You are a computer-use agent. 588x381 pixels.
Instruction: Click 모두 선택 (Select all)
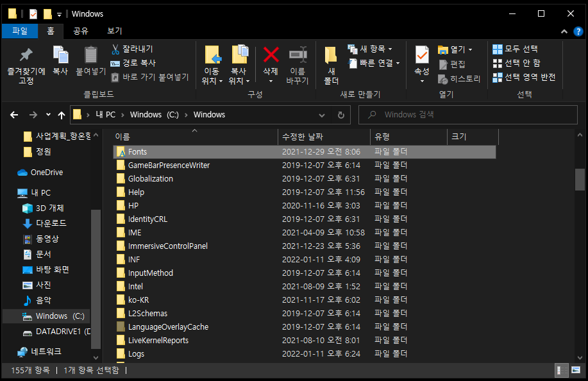pos(516,49)
